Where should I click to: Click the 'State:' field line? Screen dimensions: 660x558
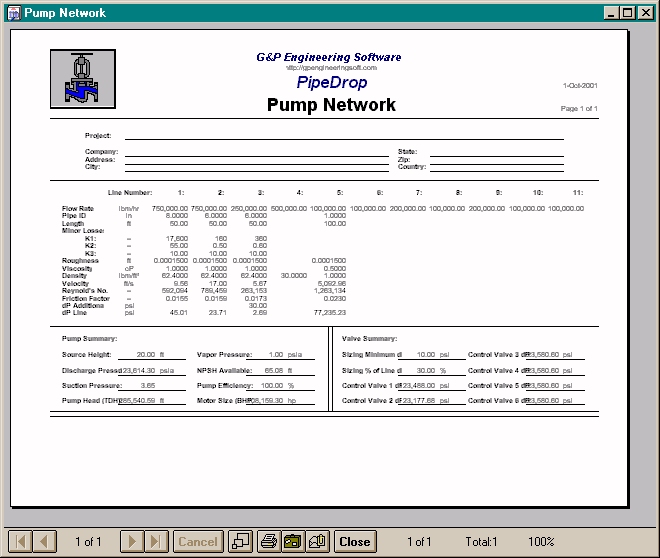pyautogui.click(x=497, y=155)
